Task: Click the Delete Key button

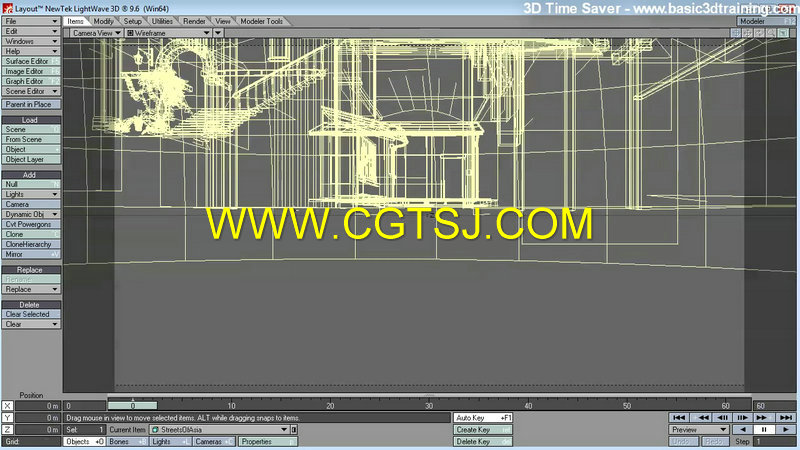Action: pyautogui.click(x=483, y=442)
